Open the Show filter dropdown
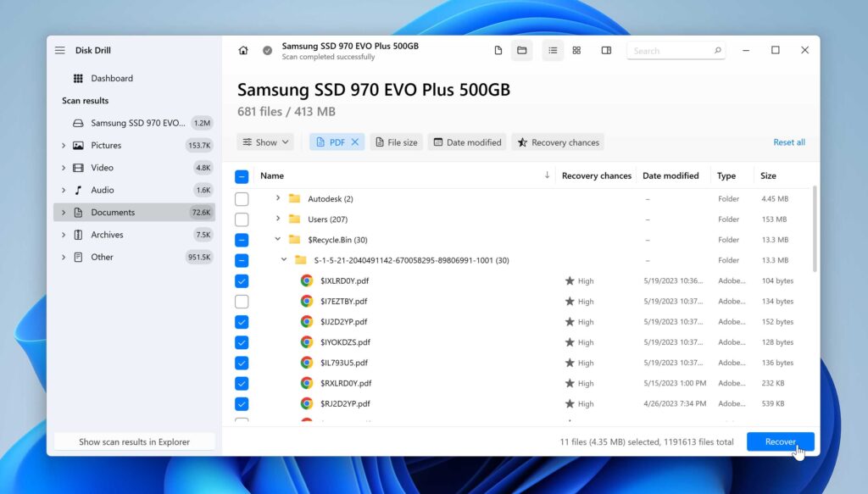This screenshot has height=494, width=868. (x=265, y=142)
